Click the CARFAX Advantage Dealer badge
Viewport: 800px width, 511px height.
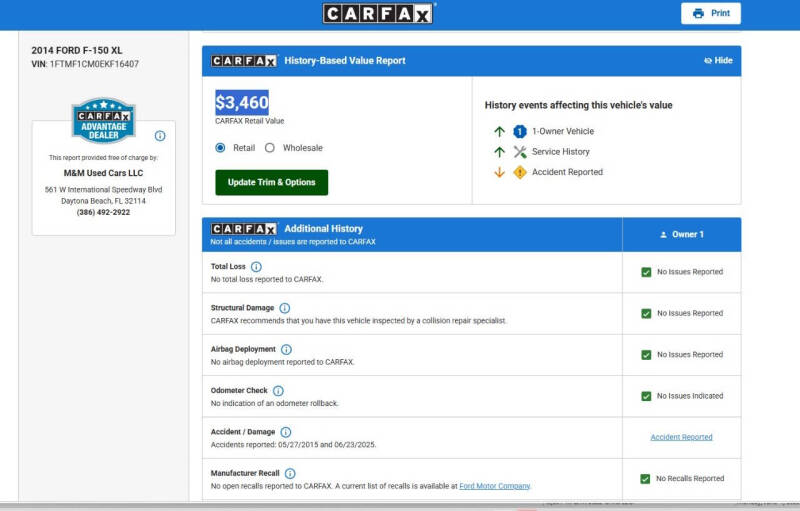tap(104, 121)
